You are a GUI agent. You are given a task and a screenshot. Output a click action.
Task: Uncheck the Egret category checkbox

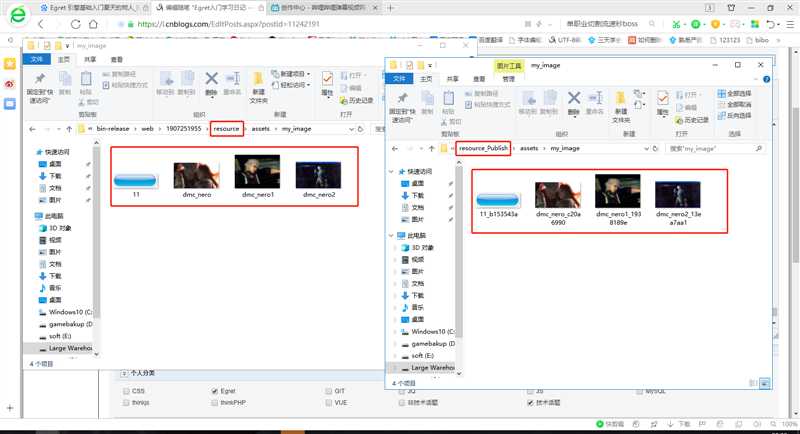[215, 391]
